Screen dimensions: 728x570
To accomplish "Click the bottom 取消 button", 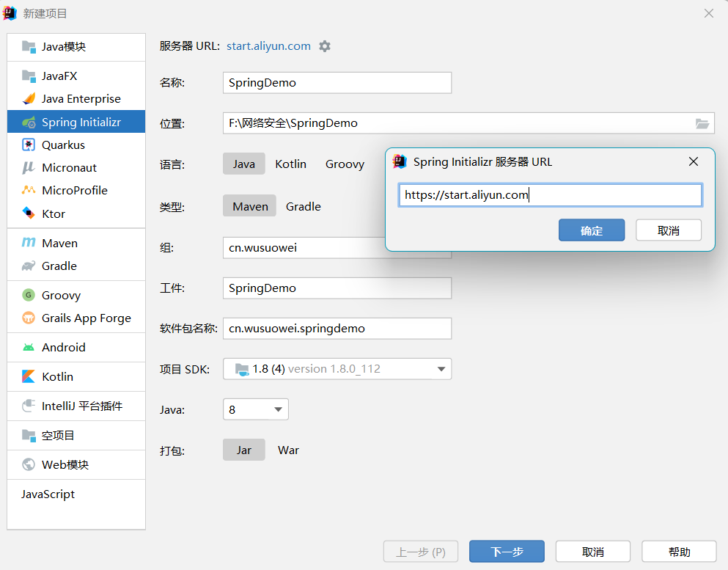I will 593,552.
